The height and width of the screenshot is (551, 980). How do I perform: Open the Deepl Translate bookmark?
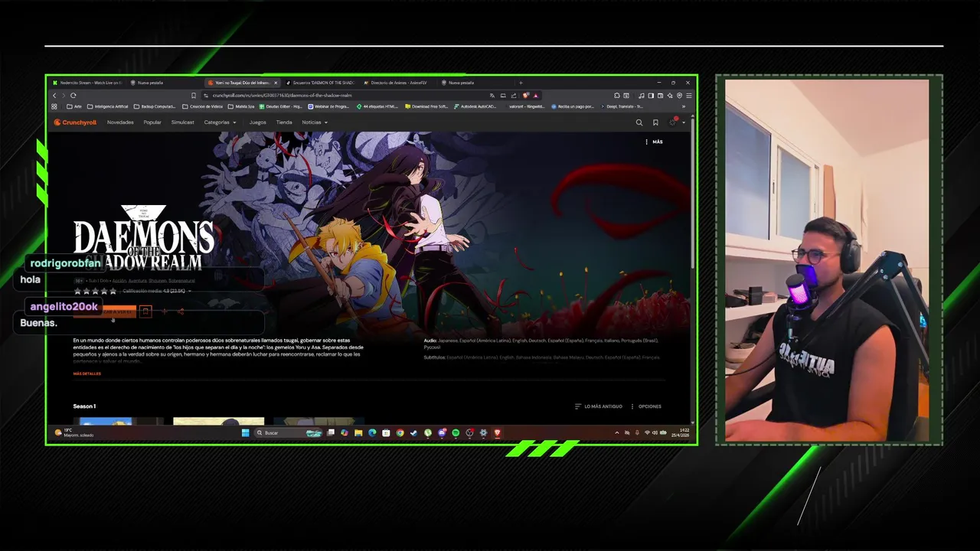pos(621,106)
